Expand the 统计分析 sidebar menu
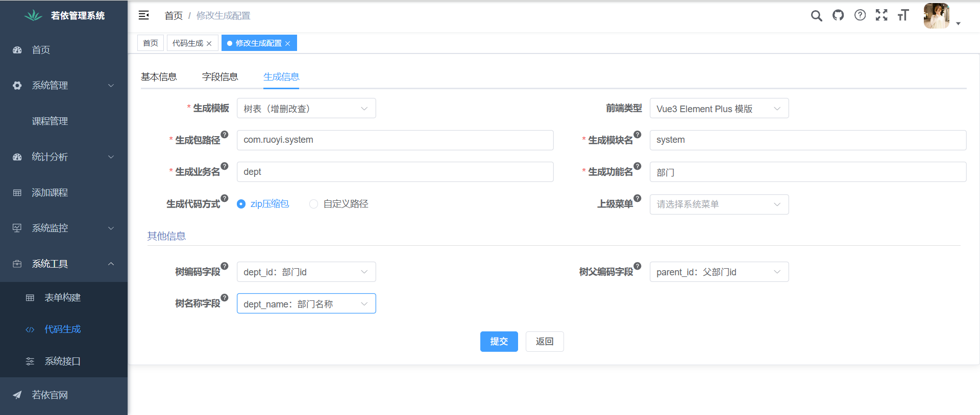This screenshot has height=415, width=980. (64, 157)
